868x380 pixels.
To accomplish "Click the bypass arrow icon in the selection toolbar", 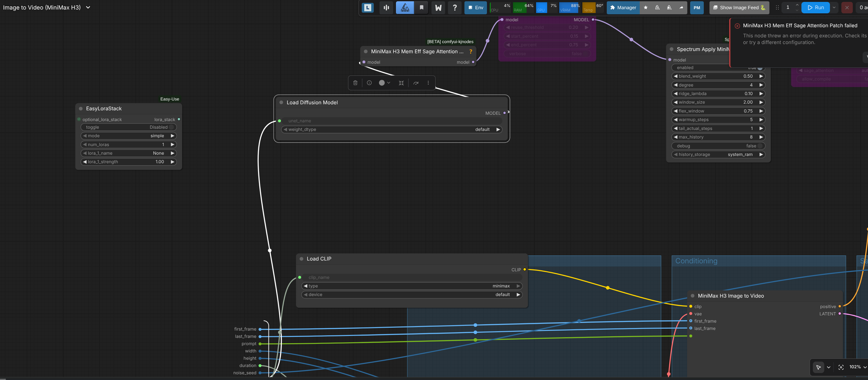I will [416, 83].
